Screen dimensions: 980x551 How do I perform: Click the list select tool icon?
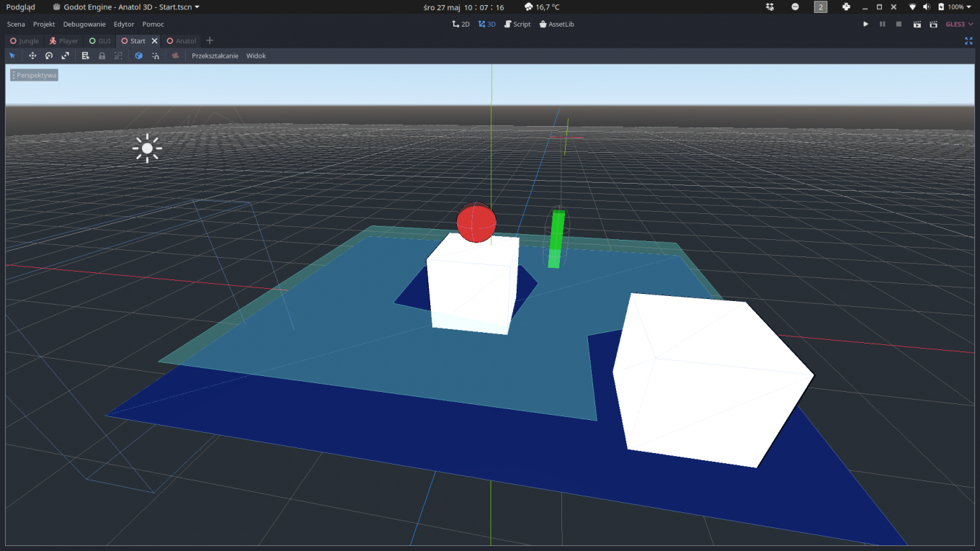click(x=85, y=55)
